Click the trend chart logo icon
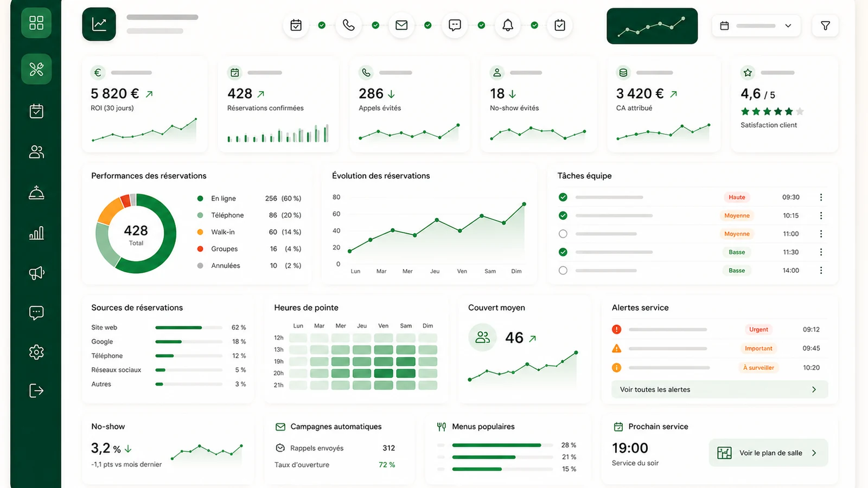 99,24
